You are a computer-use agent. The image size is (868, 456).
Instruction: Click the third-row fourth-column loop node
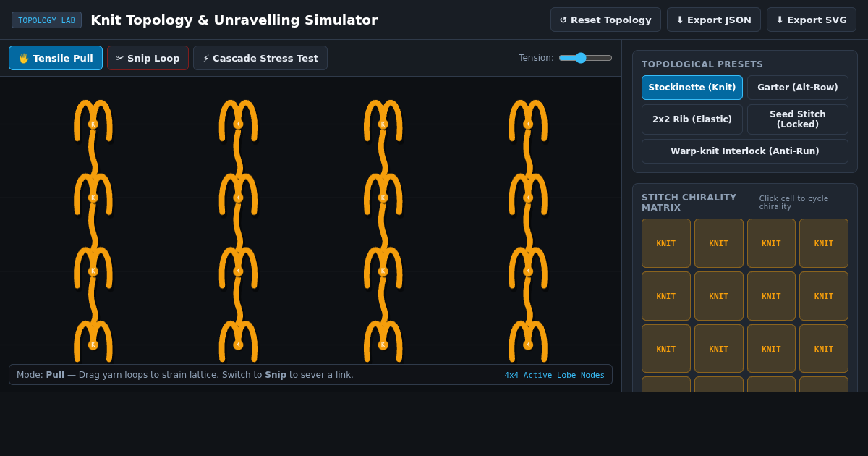(528, 271)
